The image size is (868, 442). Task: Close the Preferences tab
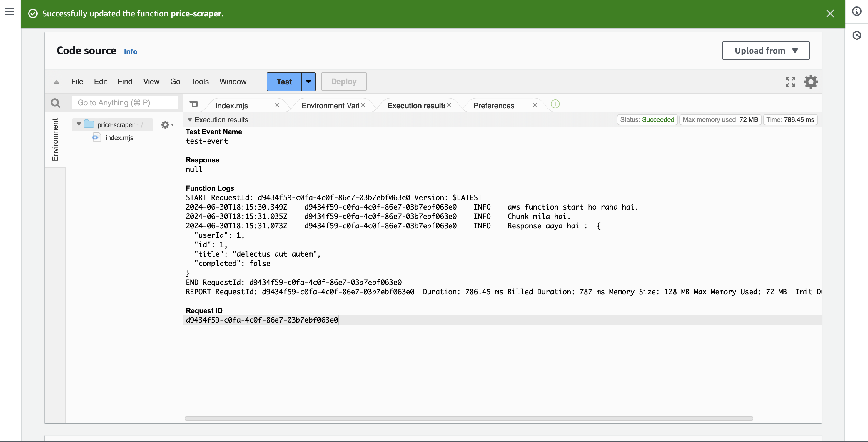pyautogui.click(x=534, y=105)
